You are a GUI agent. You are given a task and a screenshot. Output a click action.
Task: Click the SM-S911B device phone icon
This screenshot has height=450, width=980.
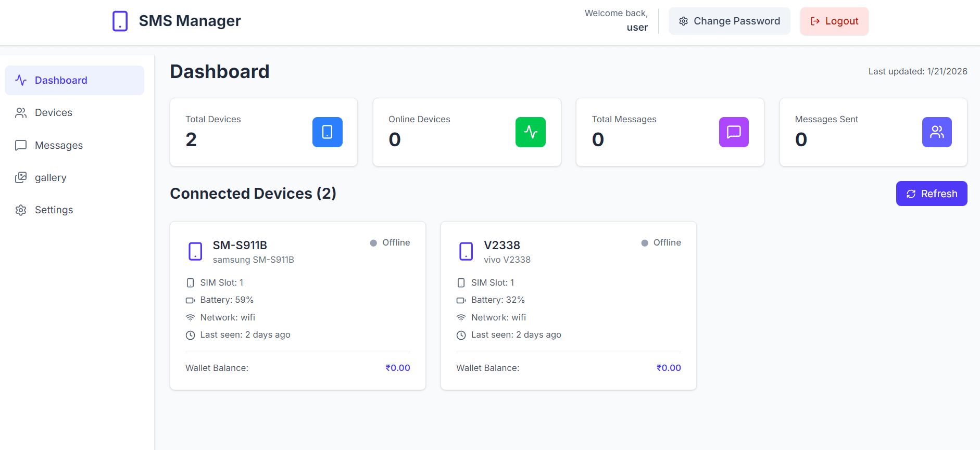pyautogui.click(x=195, y=251)
